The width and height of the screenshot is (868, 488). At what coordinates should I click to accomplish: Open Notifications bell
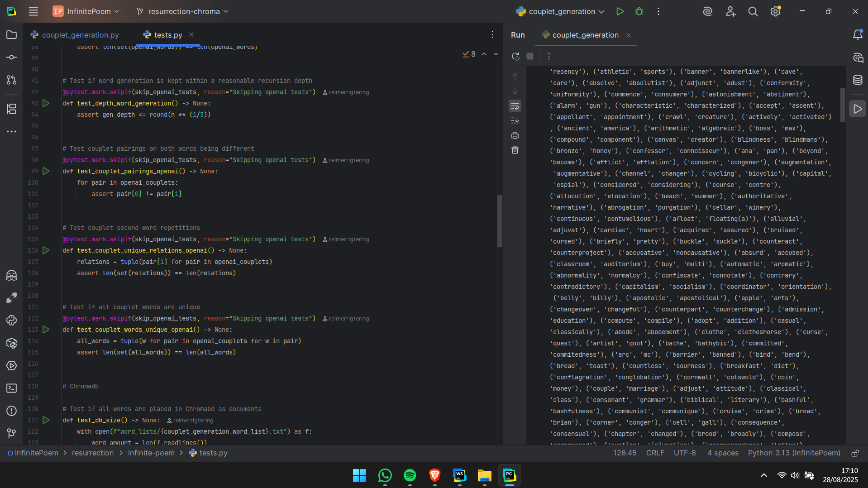click(858, 35)
